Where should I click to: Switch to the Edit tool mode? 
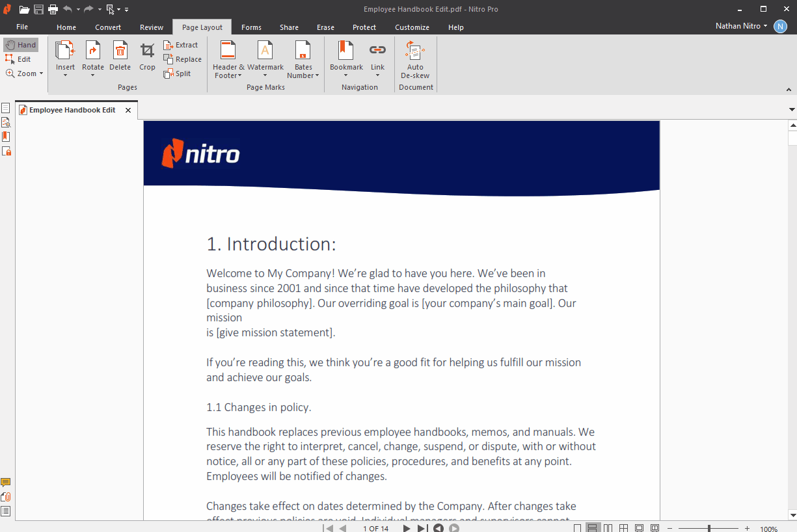(18, 59)
